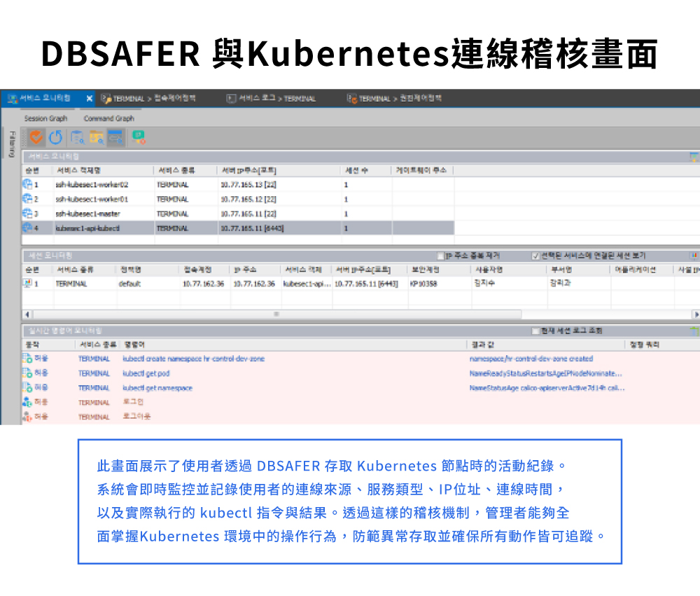
Task: Click the 로그아웃 command entry
Action: coord(136,417)
